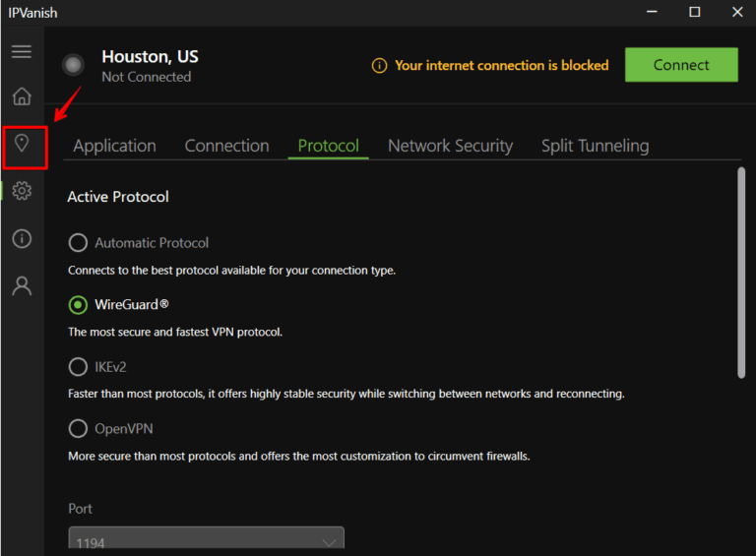Screen dimensions: 756x556
Task: Click the connection status circle indicator
Action: (73, 65)
